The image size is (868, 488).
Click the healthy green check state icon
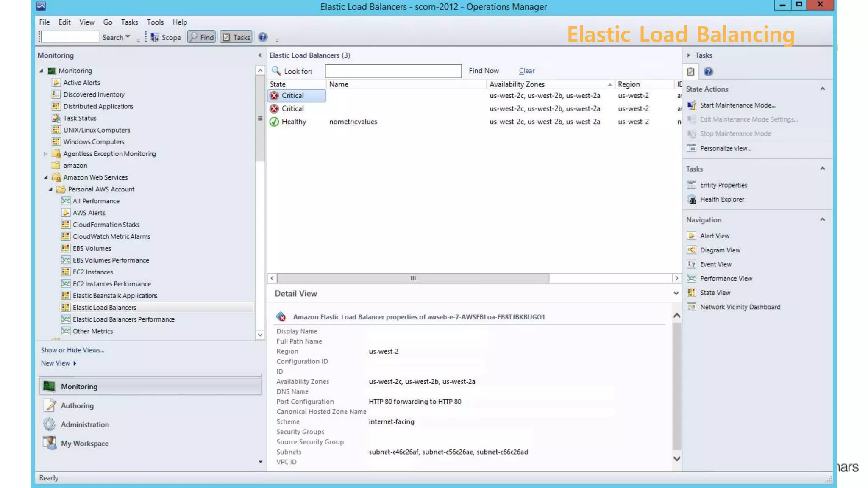point(274,122)
